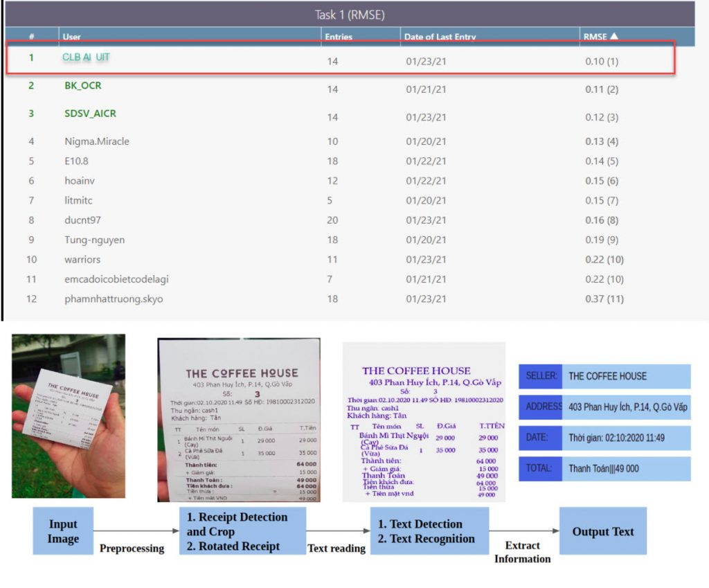Open CLB AI UIT user link
Image resolution: width=709 pixels, height=588 pixels.
(x=87, y=57)
